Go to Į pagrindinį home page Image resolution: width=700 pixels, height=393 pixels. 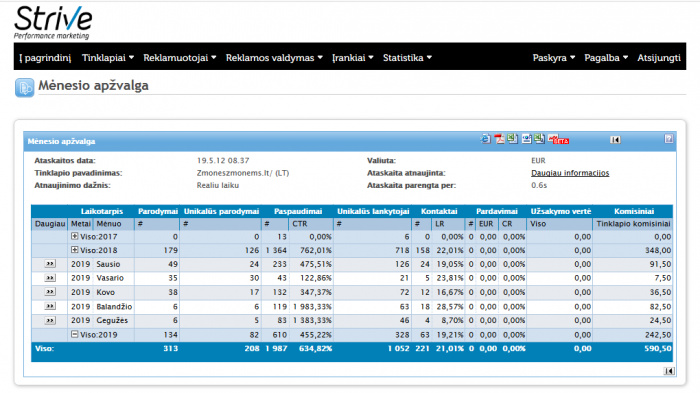tap(45, 58)
